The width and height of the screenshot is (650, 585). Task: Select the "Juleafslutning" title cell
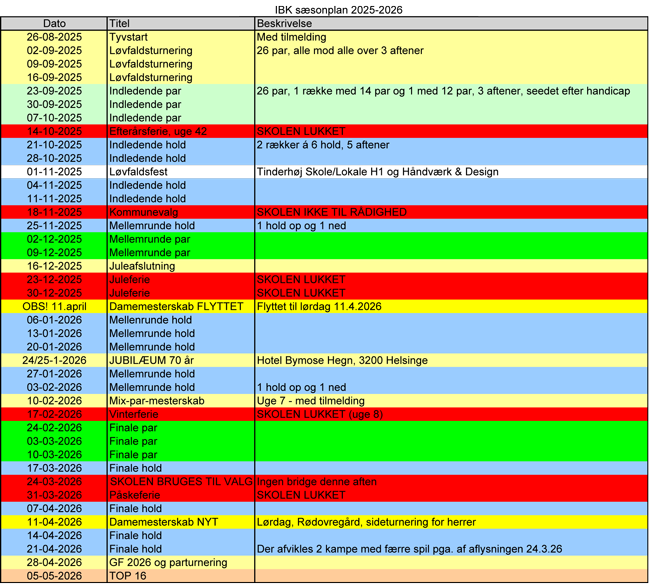142,266
